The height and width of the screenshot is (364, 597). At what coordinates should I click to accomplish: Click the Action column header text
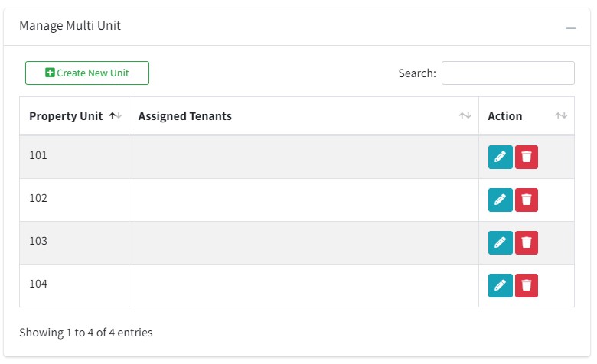(505, 116)
